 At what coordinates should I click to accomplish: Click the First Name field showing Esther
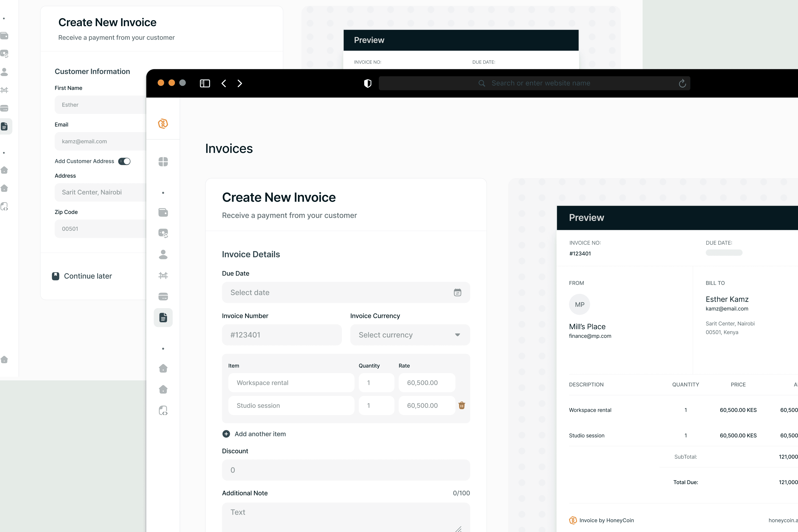100,105
